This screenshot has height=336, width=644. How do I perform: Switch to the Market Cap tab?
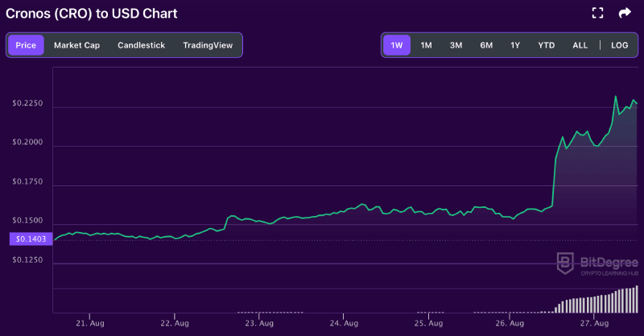[x=76, y=45]
